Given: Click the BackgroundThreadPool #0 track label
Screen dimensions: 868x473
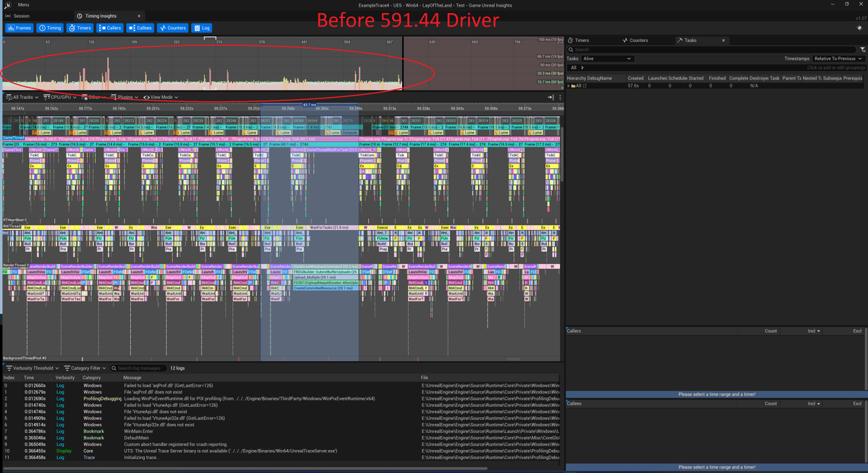Looking at the screenshot, I should (x=25, y=358).
